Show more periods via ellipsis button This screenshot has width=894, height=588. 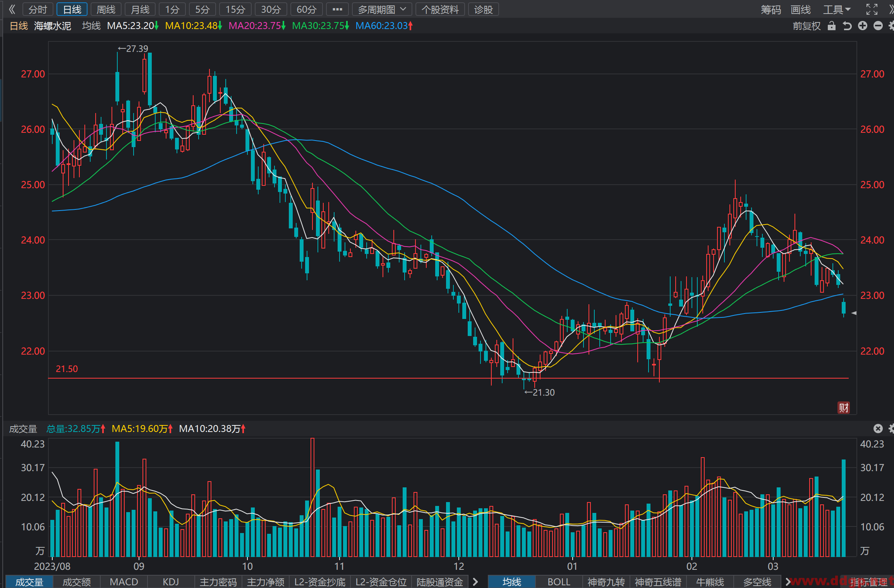coord(337,9)
